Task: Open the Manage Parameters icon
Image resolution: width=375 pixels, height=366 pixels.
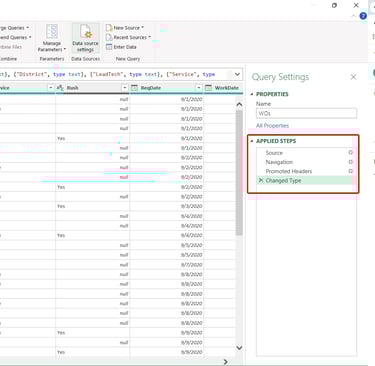Action: 52,32
